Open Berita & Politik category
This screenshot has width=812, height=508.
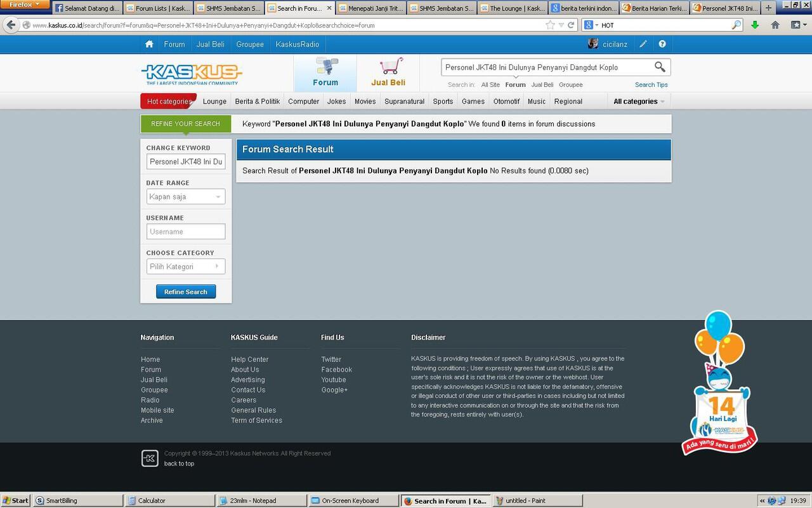click(258, 102)
